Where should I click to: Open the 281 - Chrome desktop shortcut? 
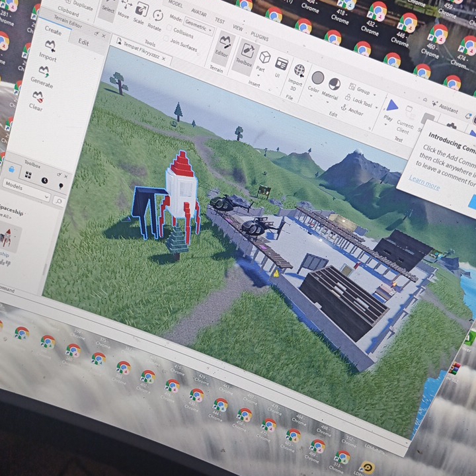pyautogui.click(x=6, y=11)
